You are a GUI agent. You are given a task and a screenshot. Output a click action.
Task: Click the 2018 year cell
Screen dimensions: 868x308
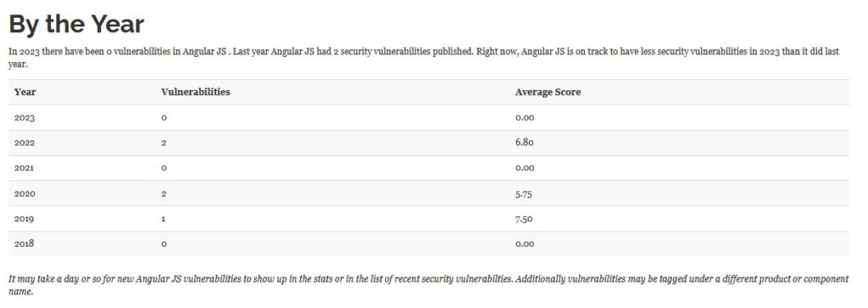(x=25, y=244)
